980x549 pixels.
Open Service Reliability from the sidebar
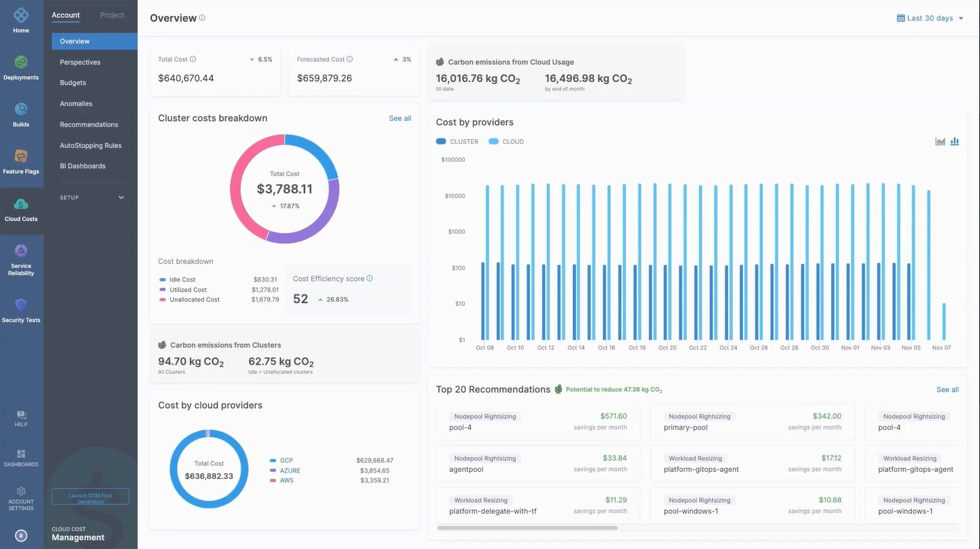[20, 252]
